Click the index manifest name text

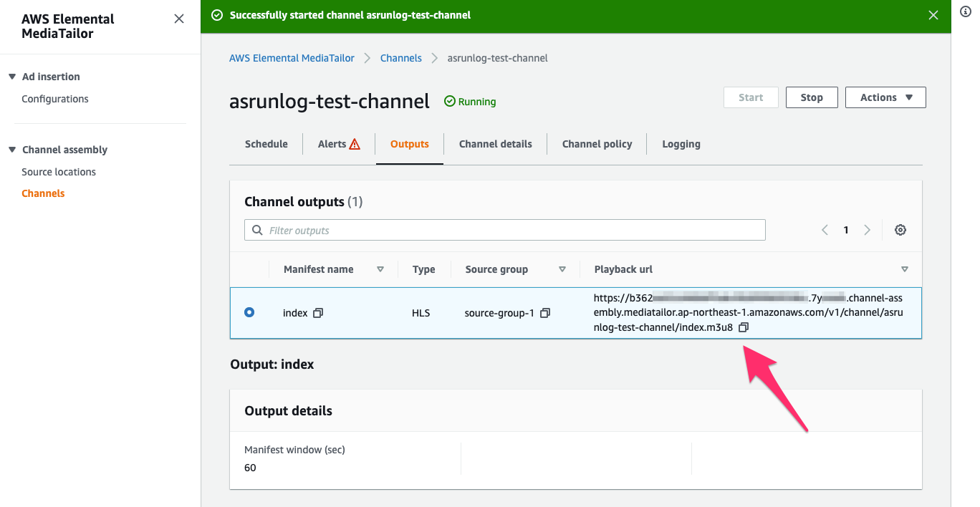[295, 313]
